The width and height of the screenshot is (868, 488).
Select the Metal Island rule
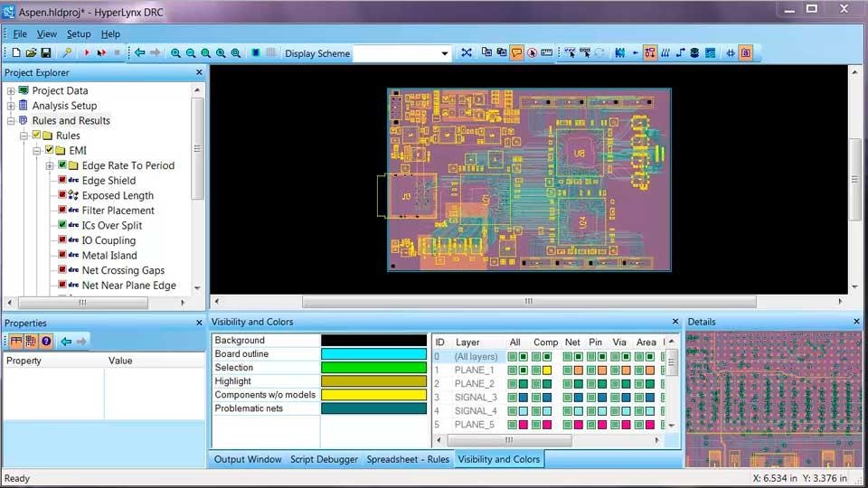point(108,255)
